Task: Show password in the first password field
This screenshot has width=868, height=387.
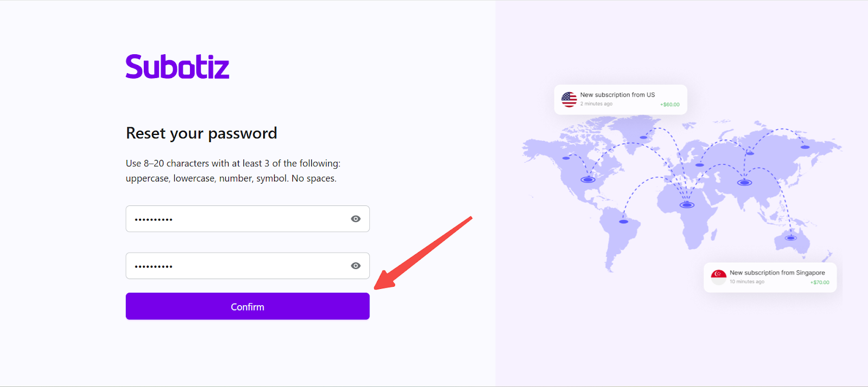Action: click(x=355, y=219)
